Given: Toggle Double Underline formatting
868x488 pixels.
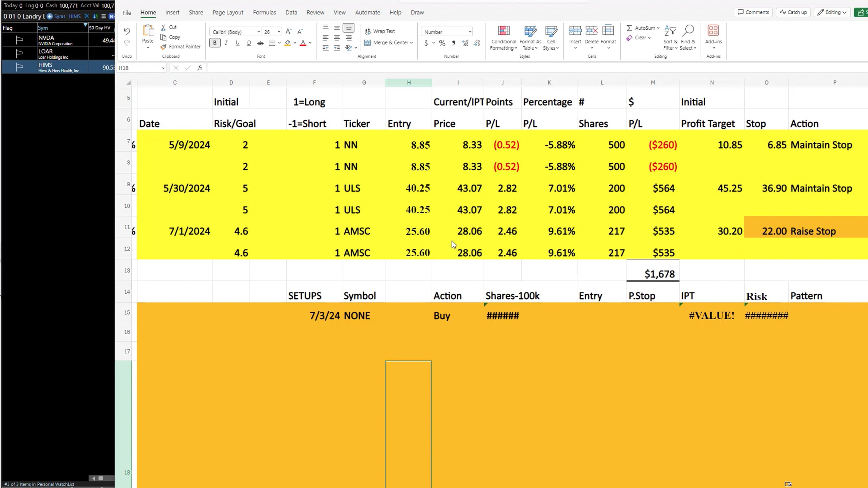Looking at the screenshot, I should pyautogui.click(x=249, y=43).
